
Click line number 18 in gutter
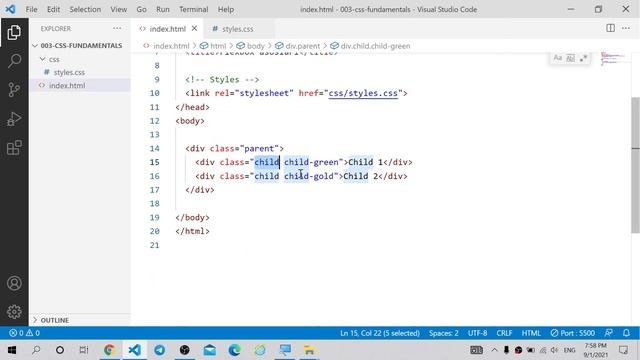(155, 203)
